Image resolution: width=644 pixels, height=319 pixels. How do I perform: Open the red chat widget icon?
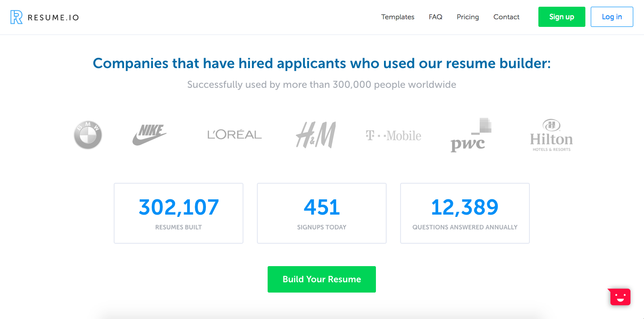[620, 297]
